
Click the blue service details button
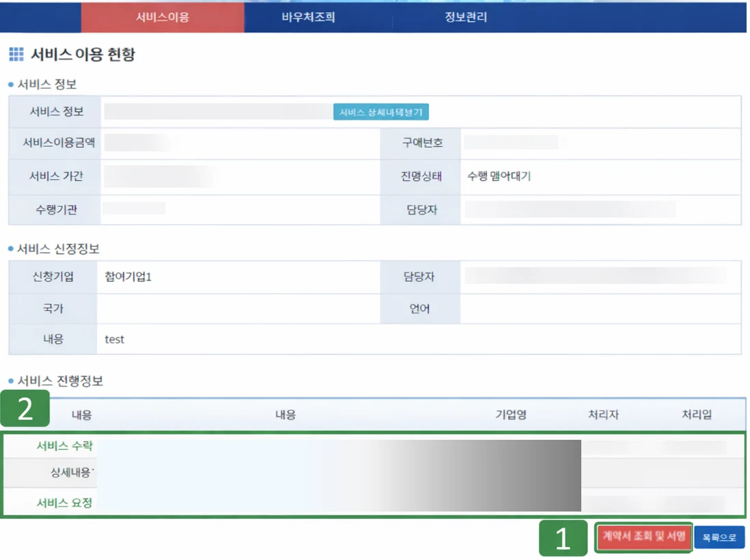click(380, 112)
